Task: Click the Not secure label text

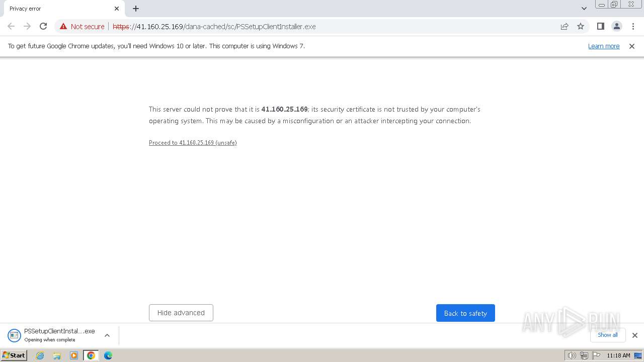Action: pos(88,27)
